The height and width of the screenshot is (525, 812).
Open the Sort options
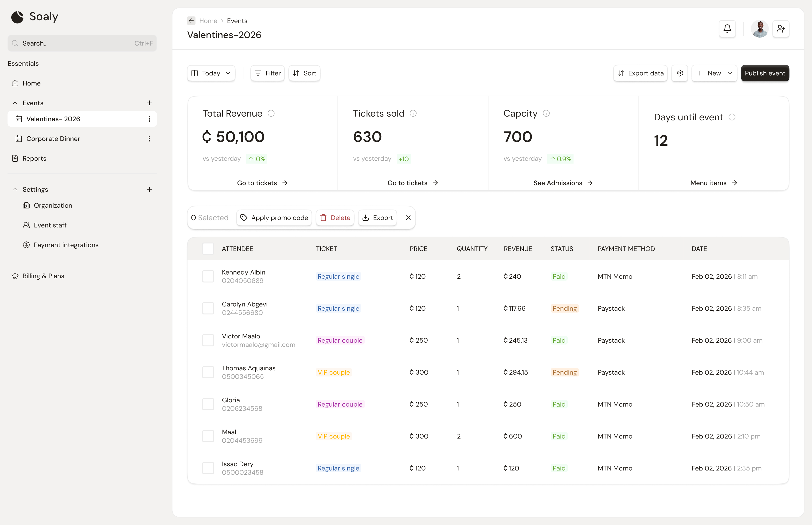(304, 73)
